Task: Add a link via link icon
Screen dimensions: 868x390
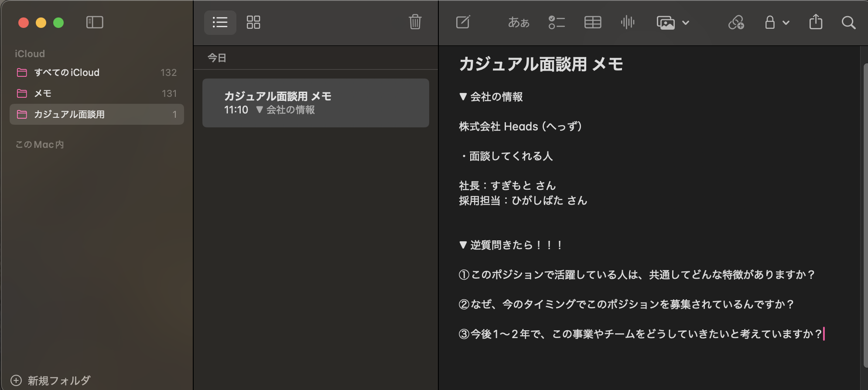Action: coord(736,22)
